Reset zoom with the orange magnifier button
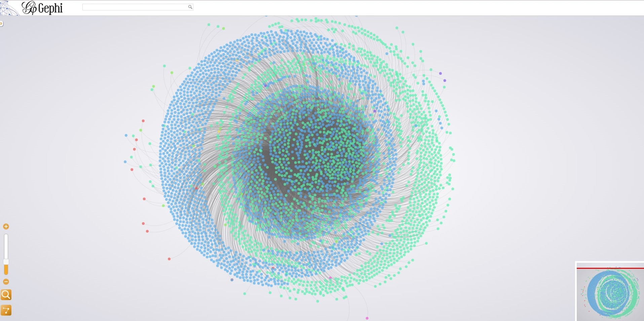This screenshot has width=644, height=321. coord(6,295)
